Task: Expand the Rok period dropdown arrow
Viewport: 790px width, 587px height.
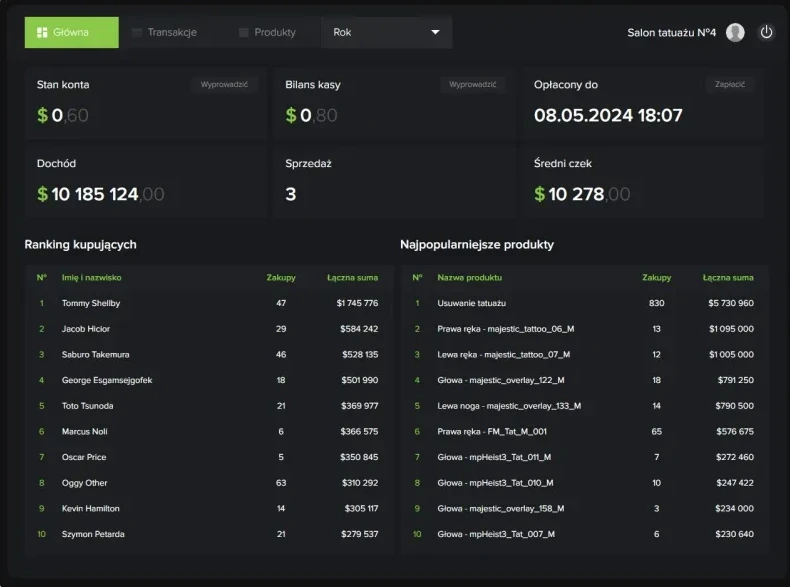Action: 435,32
